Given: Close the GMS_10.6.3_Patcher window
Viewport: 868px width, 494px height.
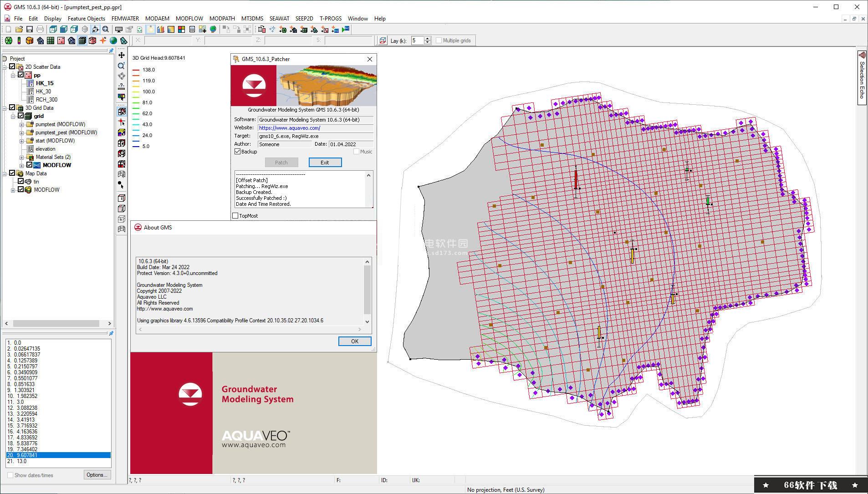Looking at the screenshot, I should [x=370, y=59].
